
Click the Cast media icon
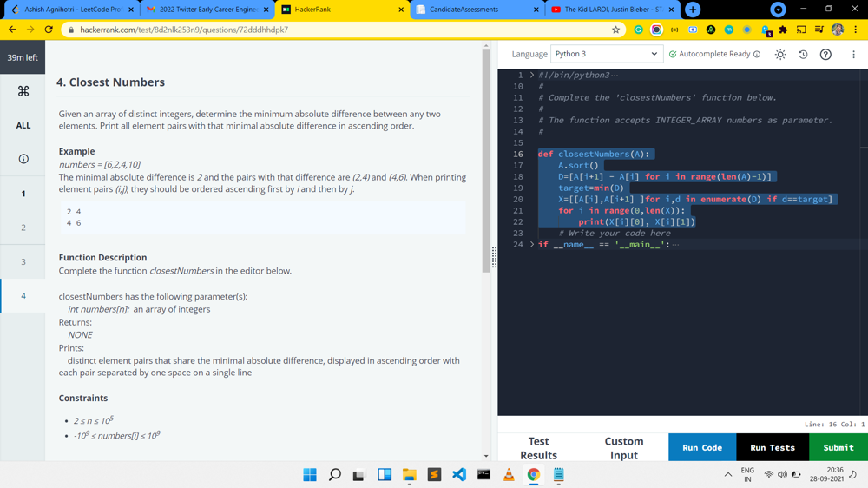click(801, 30)
